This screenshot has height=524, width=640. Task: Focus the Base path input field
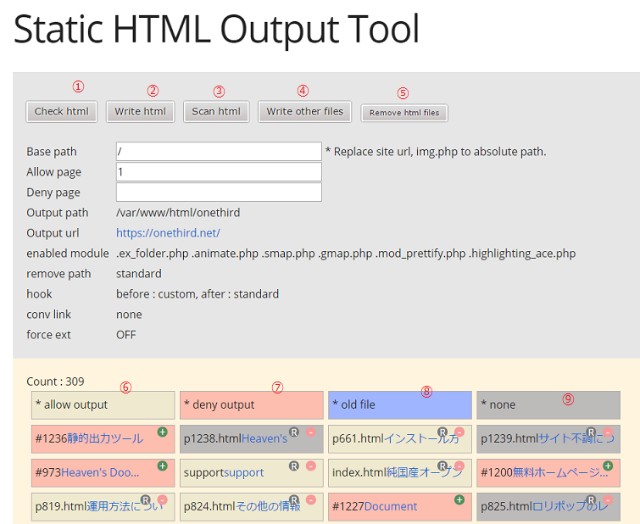click(218, 151)
